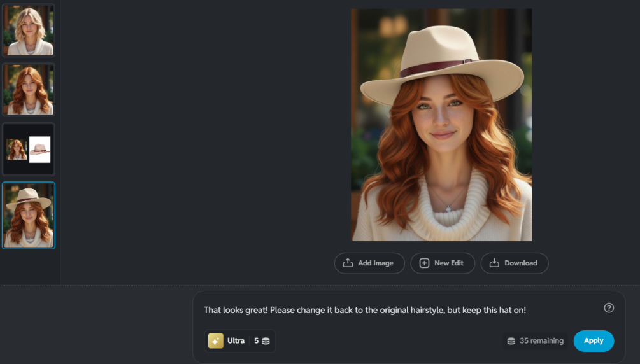Apply the hairstyle edit prompt
Image resolution: width=640 pixels, height=364 pixels.
[593, 341]
